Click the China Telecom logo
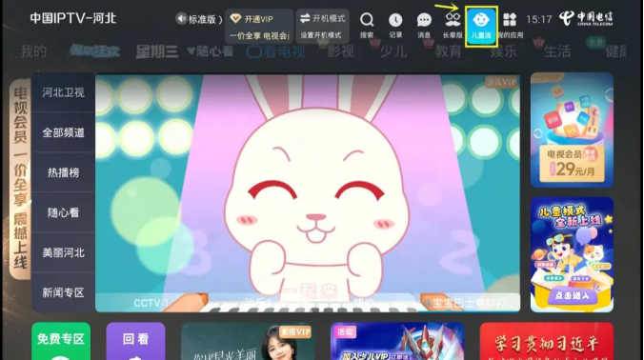 [x=586, y=18]
